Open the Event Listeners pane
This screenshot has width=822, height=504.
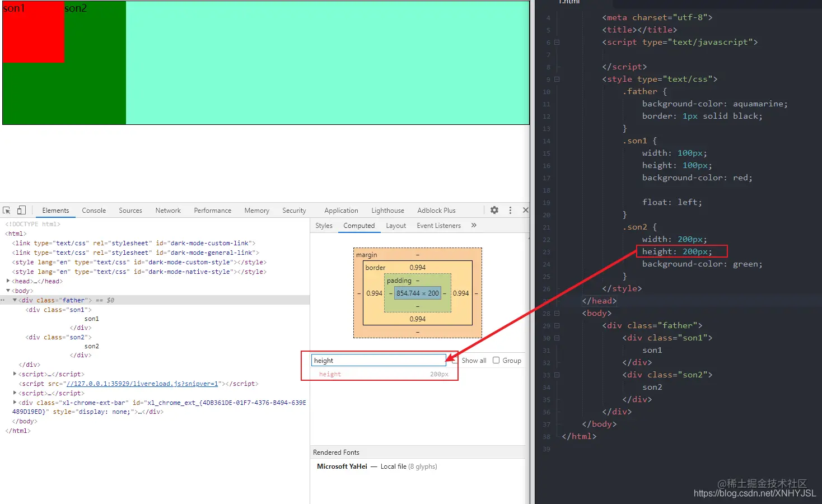[x=438, y=226]
